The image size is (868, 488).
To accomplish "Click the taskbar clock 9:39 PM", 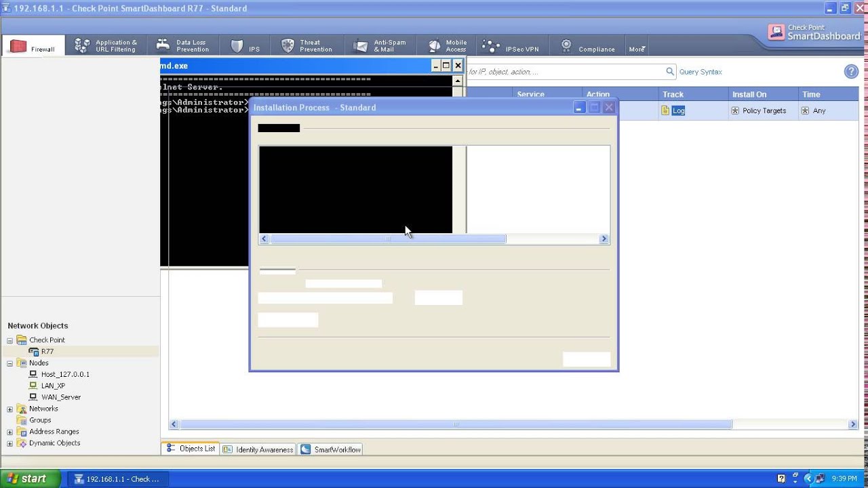I will coord(844,479).
